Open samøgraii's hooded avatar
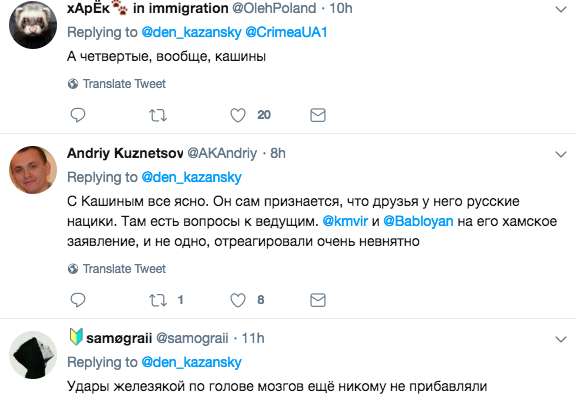The image size is (576, 399). coord(33,355)
